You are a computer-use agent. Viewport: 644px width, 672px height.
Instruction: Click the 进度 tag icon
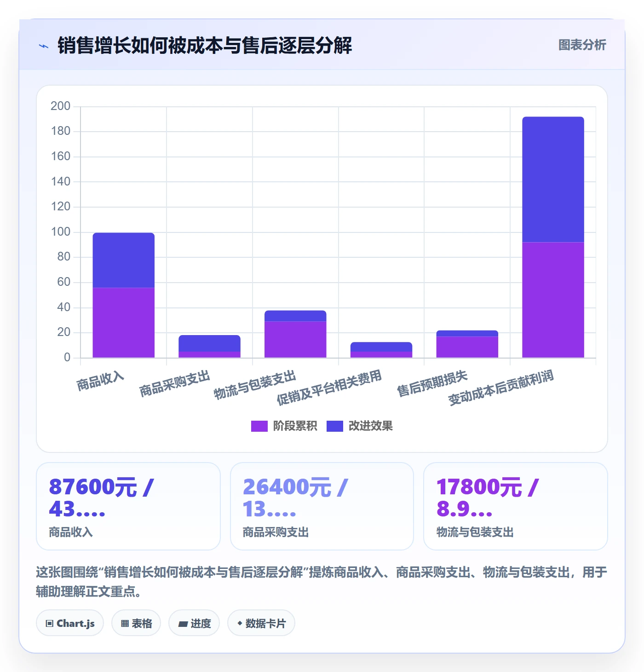tap(183, 624)
